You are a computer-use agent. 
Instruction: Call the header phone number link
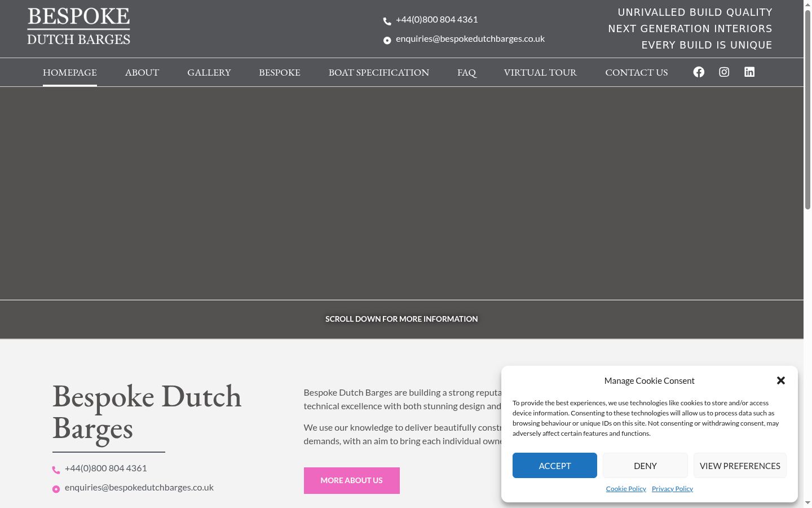[x=437, y=19]
